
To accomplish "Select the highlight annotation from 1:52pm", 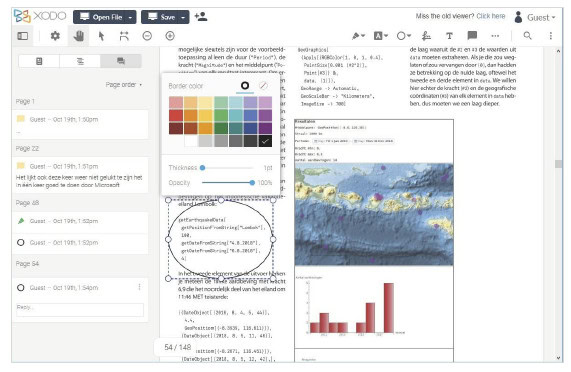I will click(80, 221).
